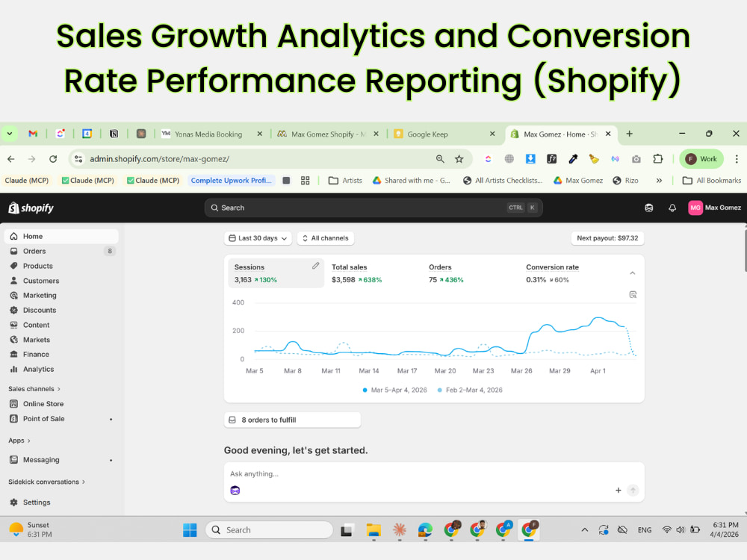Open the Home item in Shopify sidebar
This screenshot has width=747, height=560.
click(61, 236)
